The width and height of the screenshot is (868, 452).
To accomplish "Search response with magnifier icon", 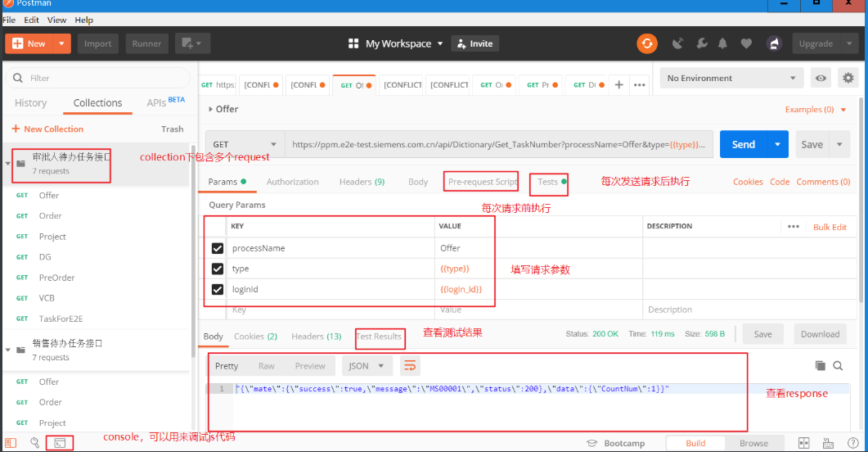I will [838, 365].
